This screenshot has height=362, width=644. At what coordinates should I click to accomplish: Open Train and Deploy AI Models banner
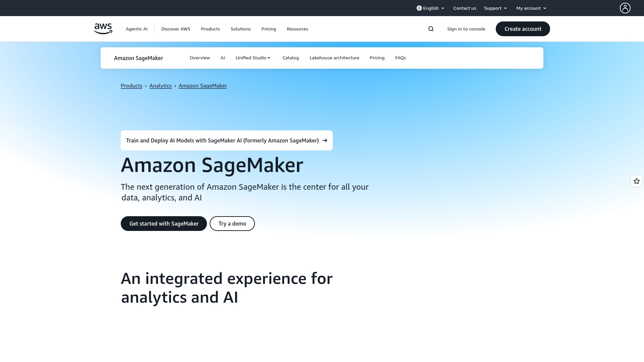pos(227,140)
